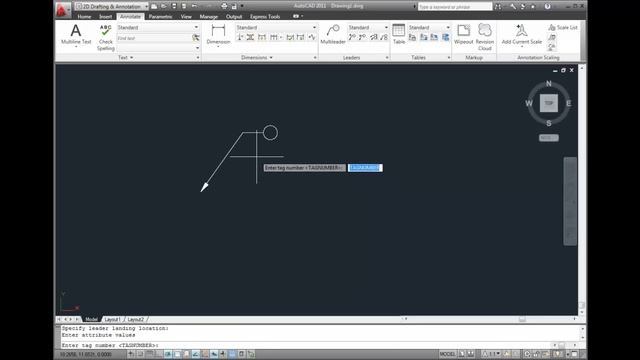Click the Help question mark icon

click(x=548, y=7)
